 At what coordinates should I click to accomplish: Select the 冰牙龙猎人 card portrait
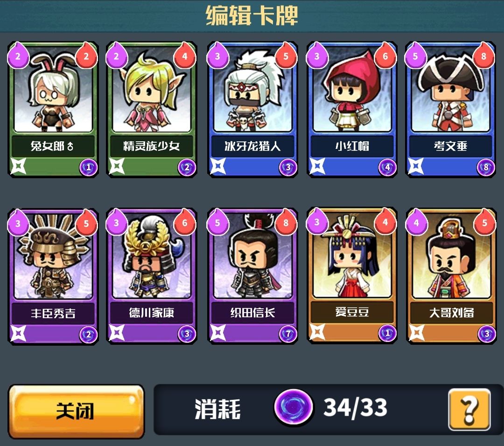tap(252, 90)
